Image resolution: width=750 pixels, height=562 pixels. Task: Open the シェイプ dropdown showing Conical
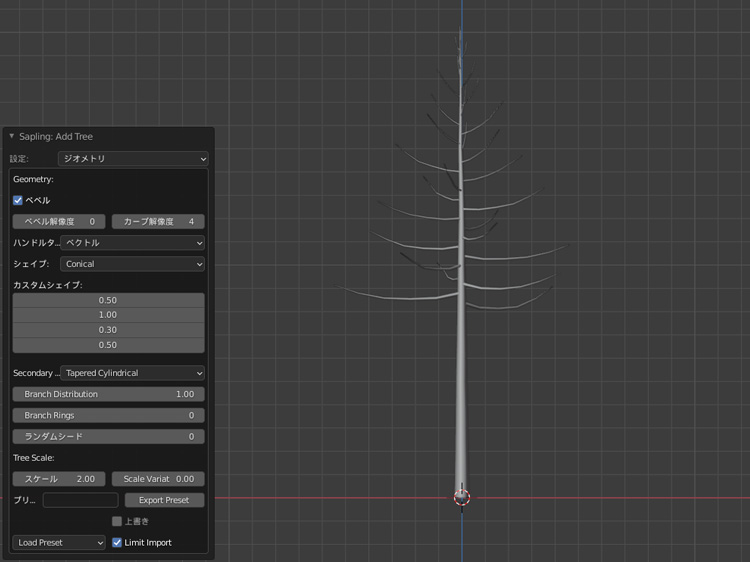tap(133, 264)
